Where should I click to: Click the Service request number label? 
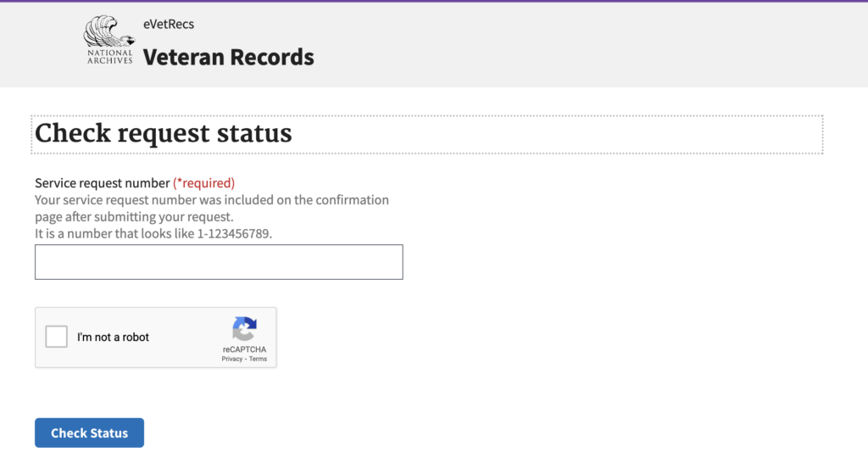point(103,183)
